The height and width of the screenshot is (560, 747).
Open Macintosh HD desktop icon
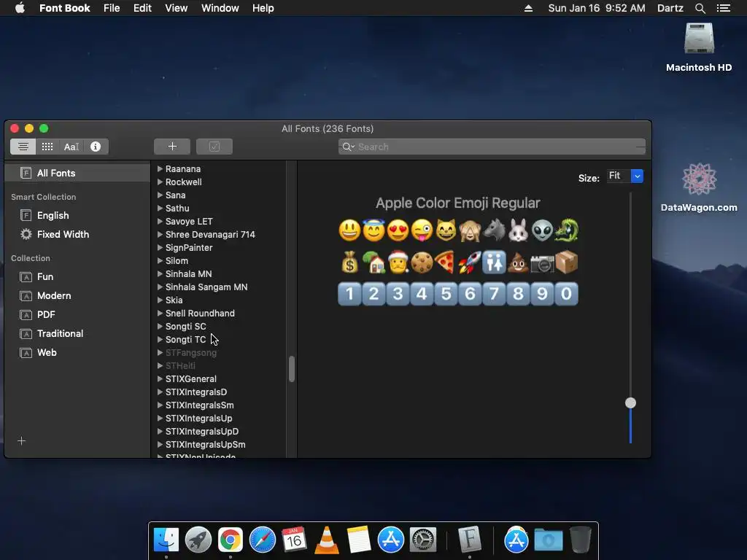[x=699, y=47]
